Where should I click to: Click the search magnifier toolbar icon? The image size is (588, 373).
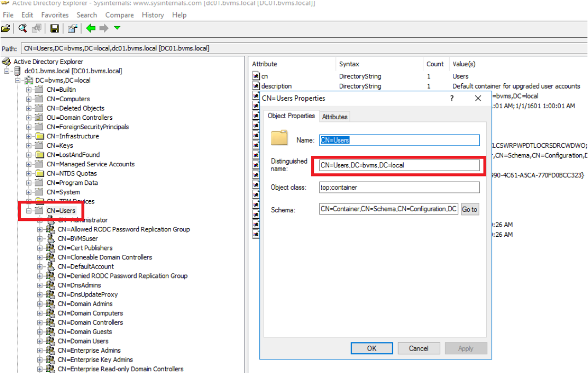pyautogui.click(x=23, y=28)
